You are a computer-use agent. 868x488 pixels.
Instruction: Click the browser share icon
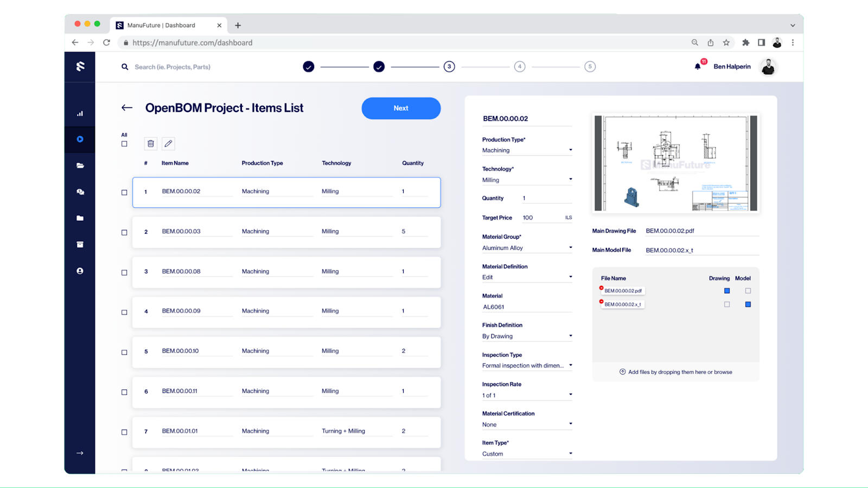tap(710, 42)
